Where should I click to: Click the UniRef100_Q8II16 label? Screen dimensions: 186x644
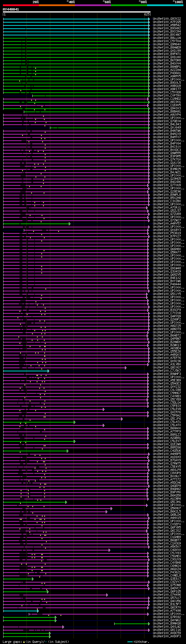point(167,630)
